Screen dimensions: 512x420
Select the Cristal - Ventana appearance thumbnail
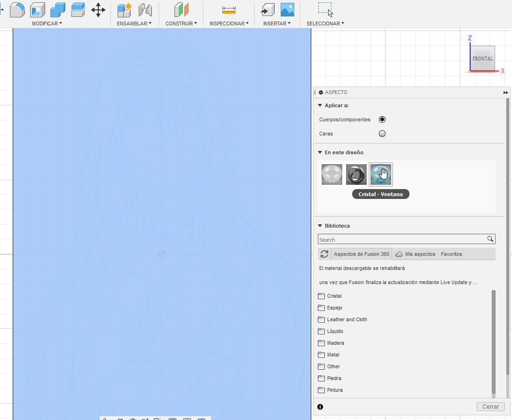coord(381,174)
